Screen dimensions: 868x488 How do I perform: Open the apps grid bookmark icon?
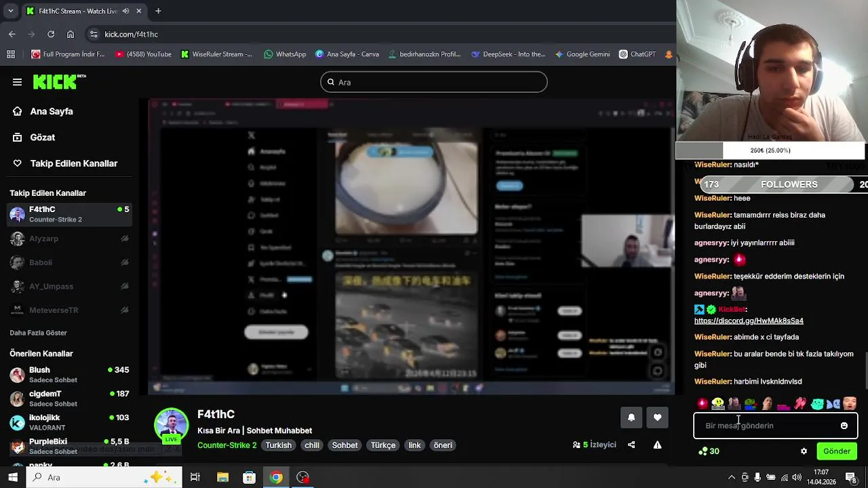(x=11, y=54)
